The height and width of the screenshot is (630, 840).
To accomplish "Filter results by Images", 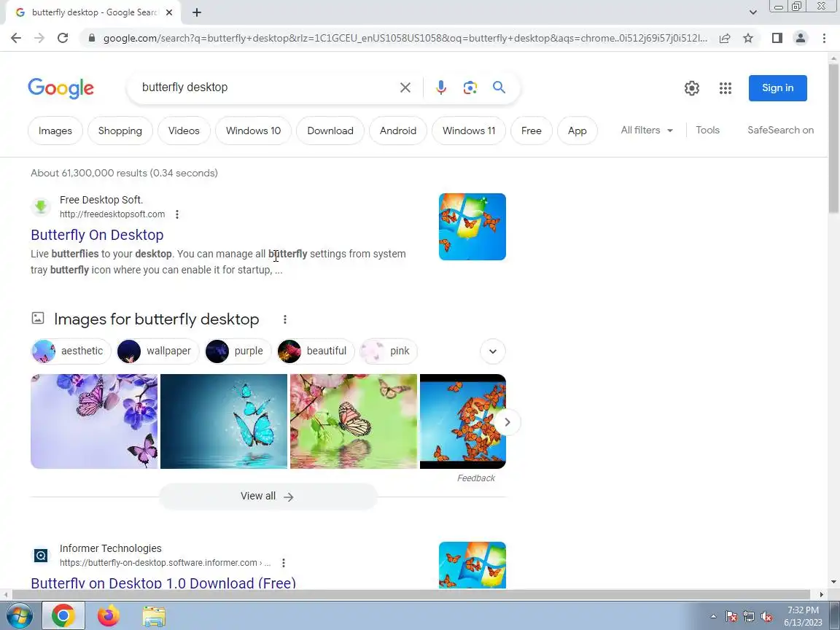I will (55, 131).
